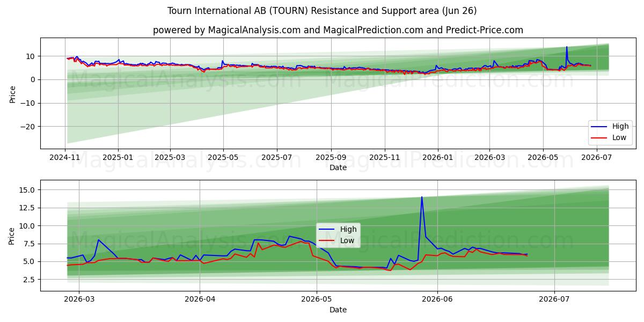This screenshot has height=322, width=644.
Task: Click the '2026-07' tick label on bottom chart
Action: (554, 299)
